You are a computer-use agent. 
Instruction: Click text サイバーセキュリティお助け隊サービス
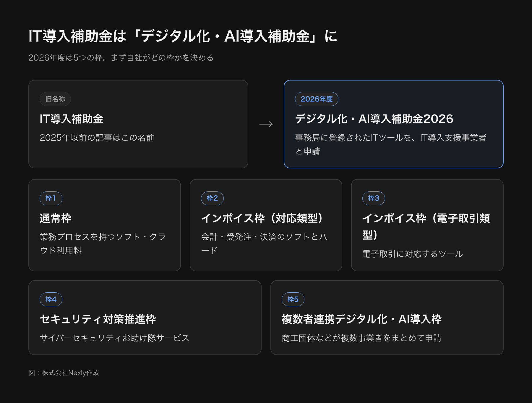(x=114, y=338)
